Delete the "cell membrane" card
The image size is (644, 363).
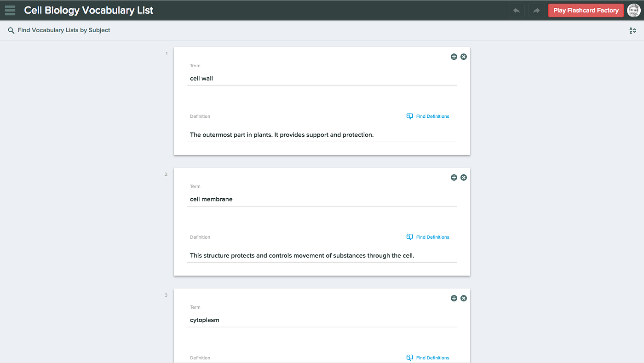463,177
